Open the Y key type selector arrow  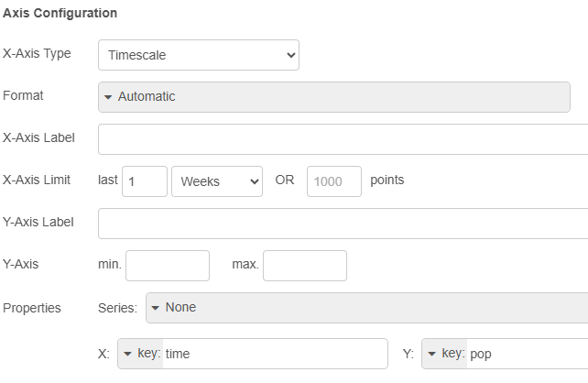pyautogui.click(x=444, y=354)
